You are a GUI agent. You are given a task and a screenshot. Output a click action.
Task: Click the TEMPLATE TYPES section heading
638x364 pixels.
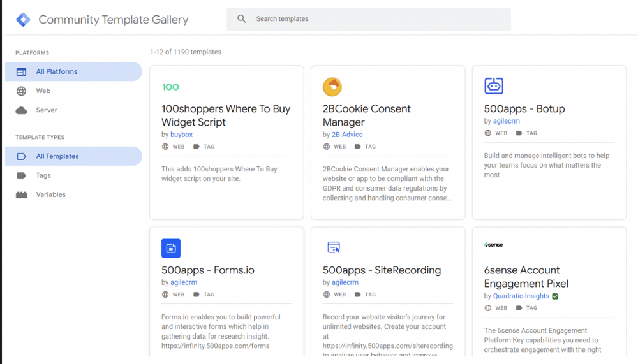click(x=40, y=138)
